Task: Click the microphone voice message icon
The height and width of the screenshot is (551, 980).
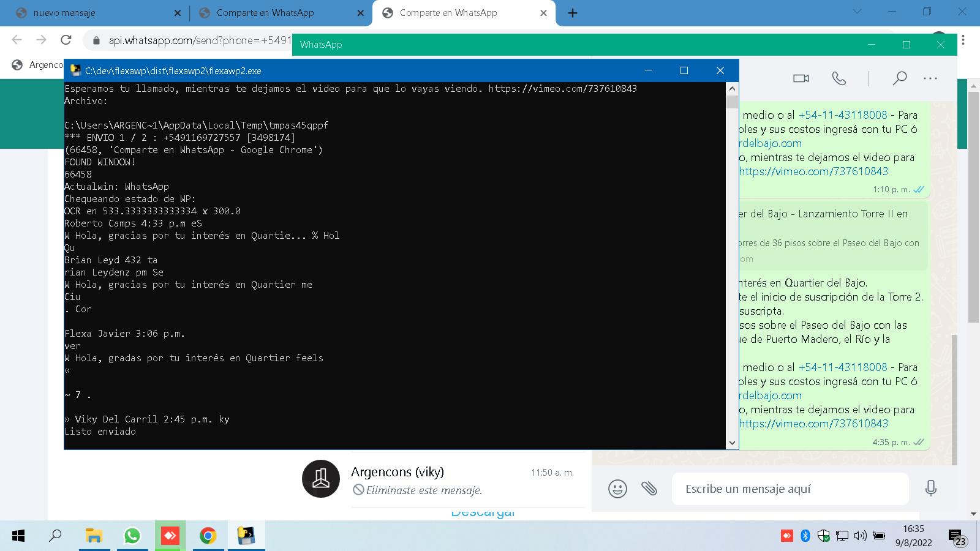Action: click(x=930, y=489)
